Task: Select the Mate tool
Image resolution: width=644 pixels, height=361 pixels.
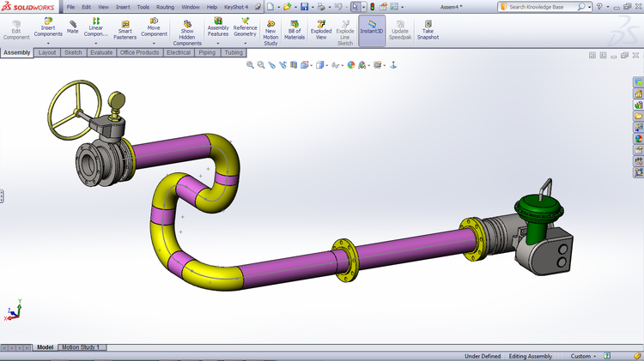Action: point(72,27)
